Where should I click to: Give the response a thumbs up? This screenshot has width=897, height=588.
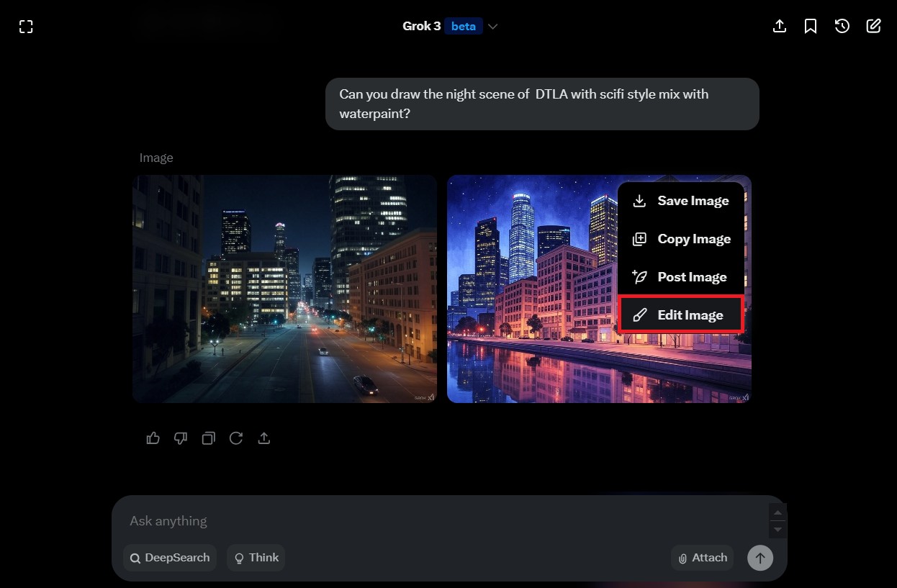click(153, 438)
